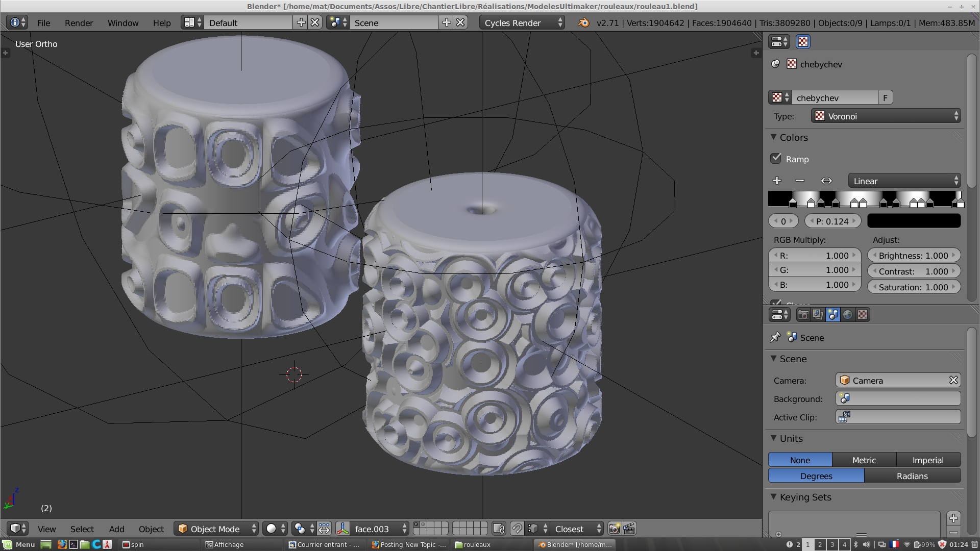
Task: Adjust the Brightness value field
Action: [x=914, y=255]
